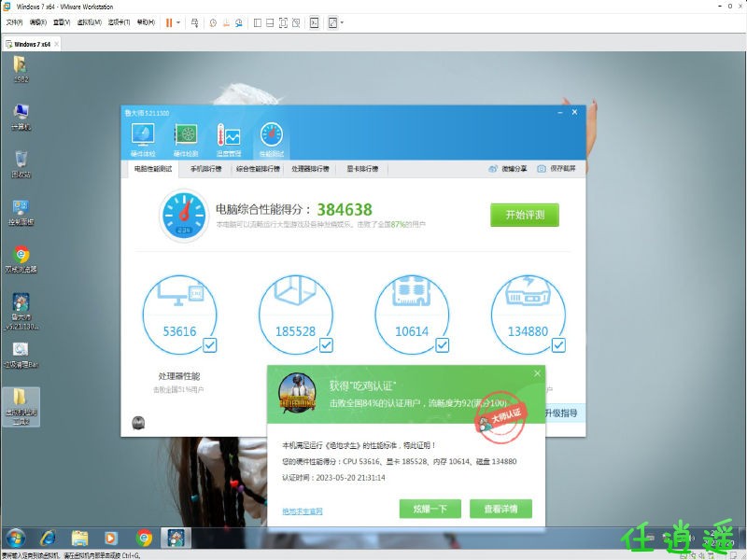Open the 硬件体检 section icon
This screenshot has width=747, height=560.
coord(143,139)
